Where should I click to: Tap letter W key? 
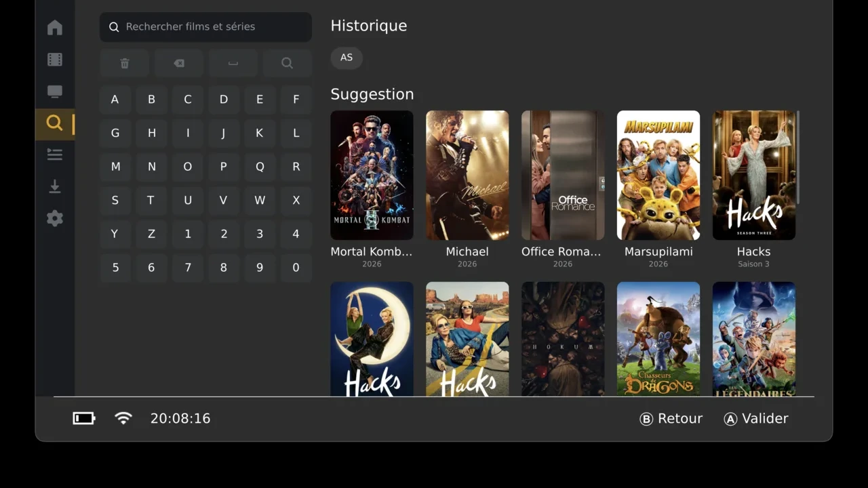pyautogui.click(x=260, y=201)
